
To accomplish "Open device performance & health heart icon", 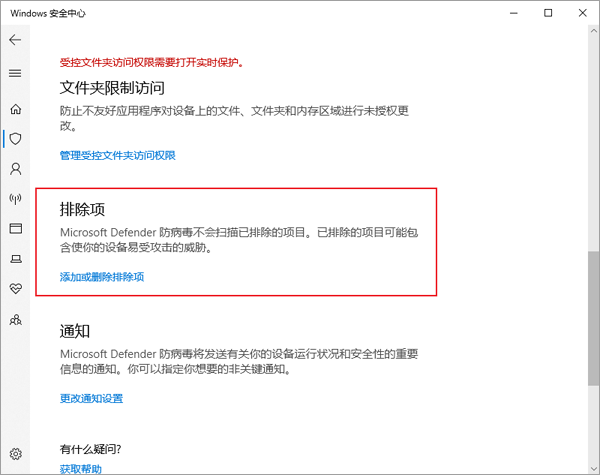I will click(x=15, y=289).
